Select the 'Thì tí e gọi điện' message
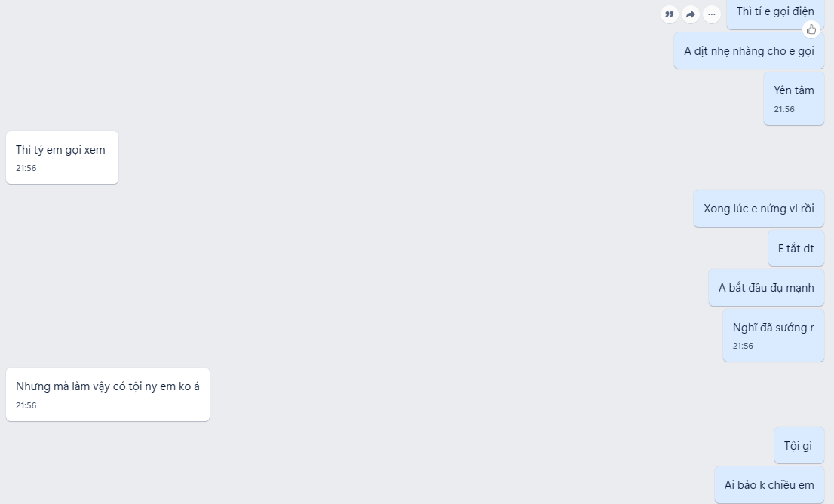Viewport: 834px width, 504px height. (x=775, y=12)
